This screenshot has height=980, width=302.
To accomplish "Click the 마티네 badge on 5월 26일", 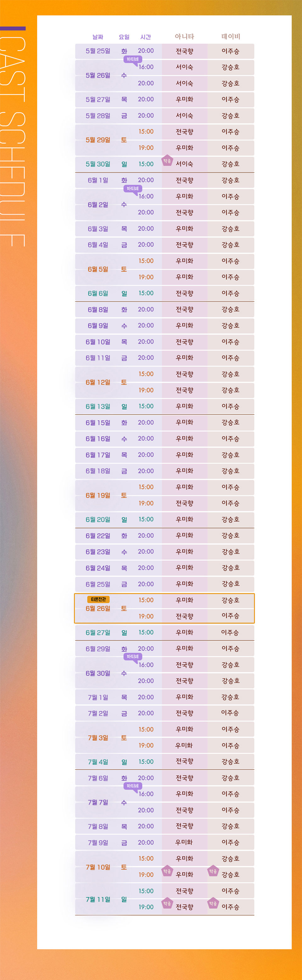I will (x=132, y=59).
